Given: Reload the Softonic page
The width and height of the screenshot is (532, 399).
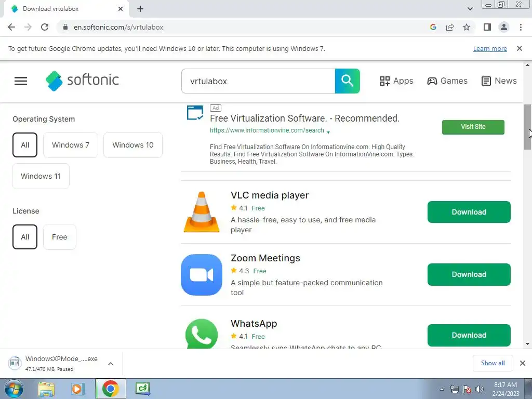Looking at the screenshot, I should click(45, 27).
